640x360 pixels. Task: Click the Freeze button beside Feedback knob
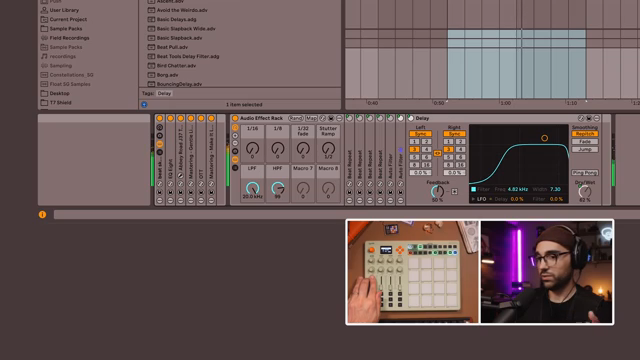point(454,191)
